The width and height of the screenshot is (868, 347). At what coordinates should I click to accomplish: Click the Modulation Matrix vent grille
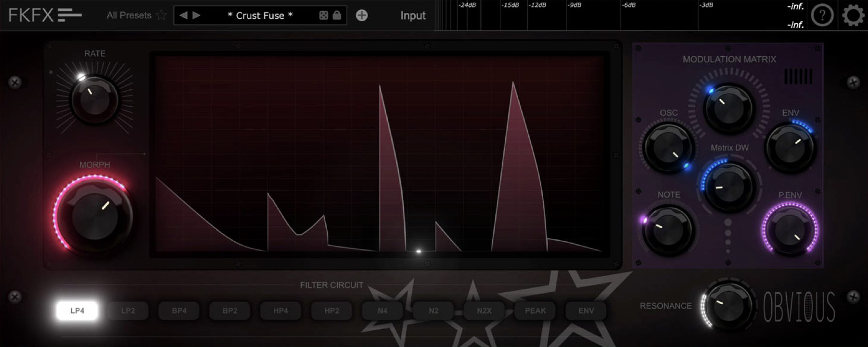pos(798,76)
